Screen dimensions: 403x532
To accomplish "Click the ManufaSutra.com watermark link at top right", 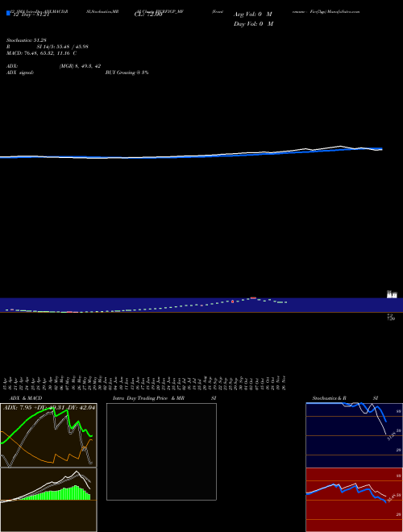I will pos(343,11).
